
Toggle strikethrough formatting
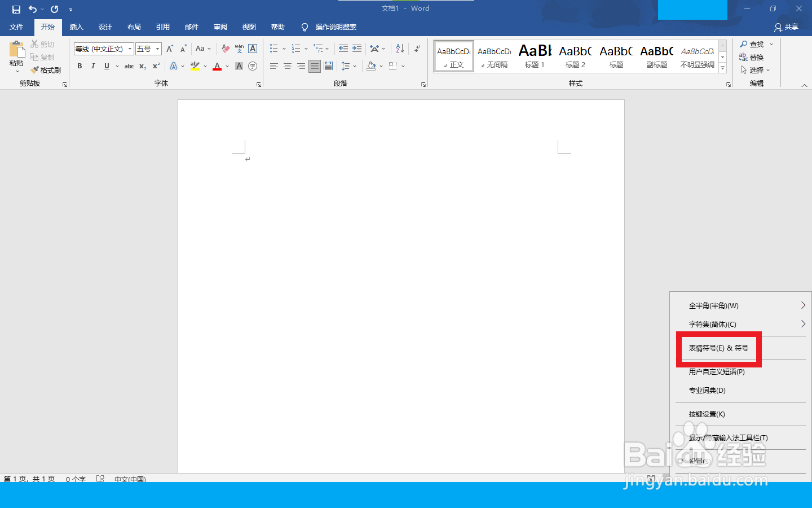pos(129,66)
